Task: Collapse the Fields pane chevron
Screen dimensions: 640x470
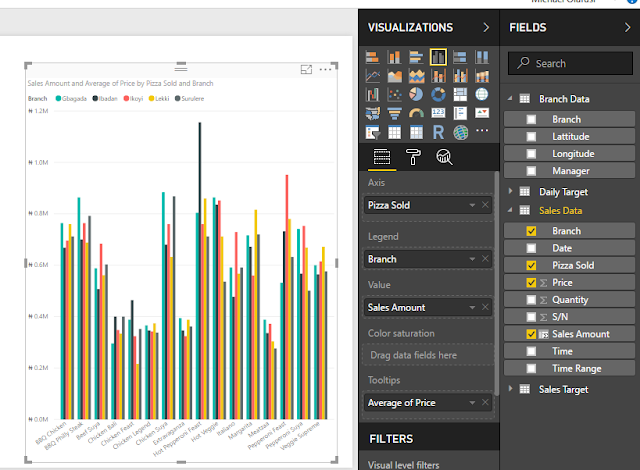Action: 627,27
